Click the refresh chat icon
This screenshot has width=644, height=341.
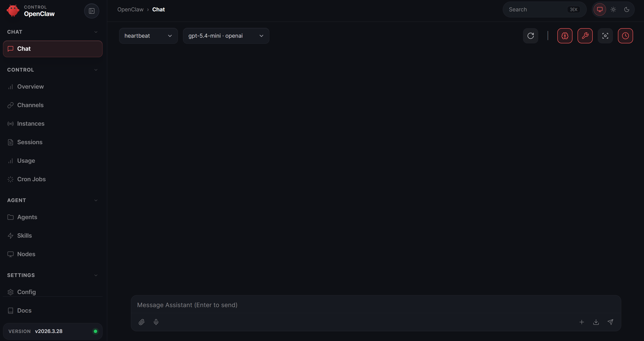[530, 36]
